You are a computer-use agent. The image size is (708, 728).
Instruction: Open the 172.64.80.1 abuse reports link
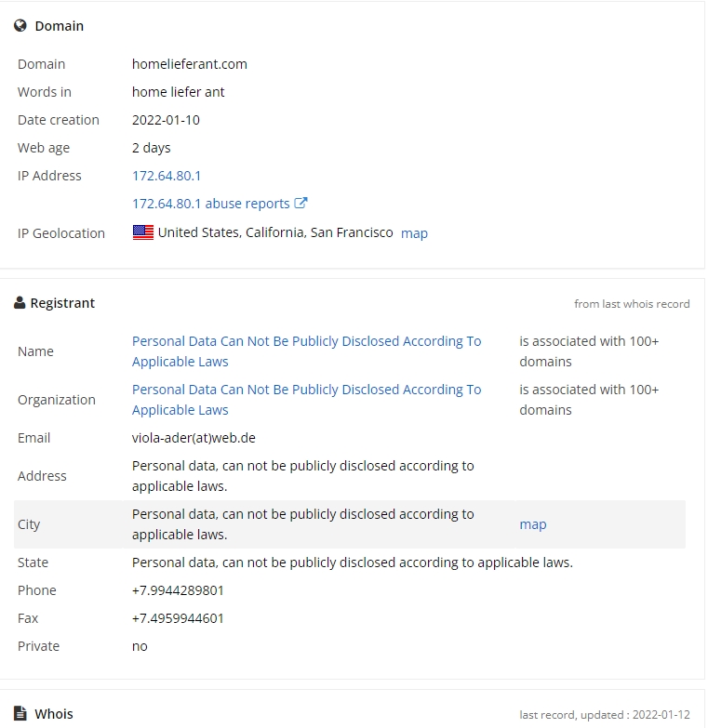coord(211,204)
